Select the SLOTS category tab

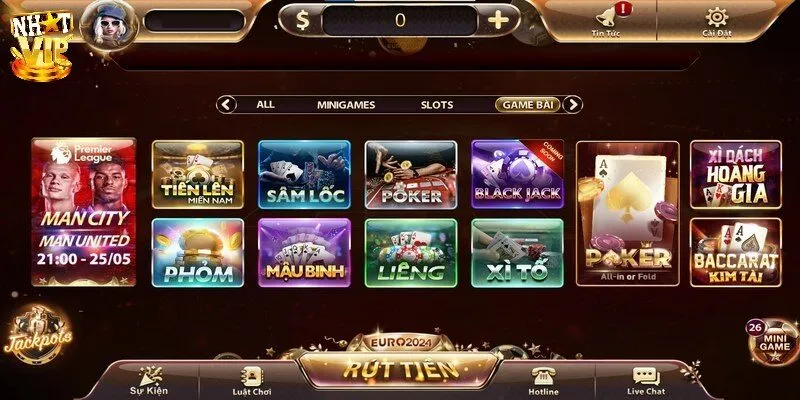pos(437,105)
